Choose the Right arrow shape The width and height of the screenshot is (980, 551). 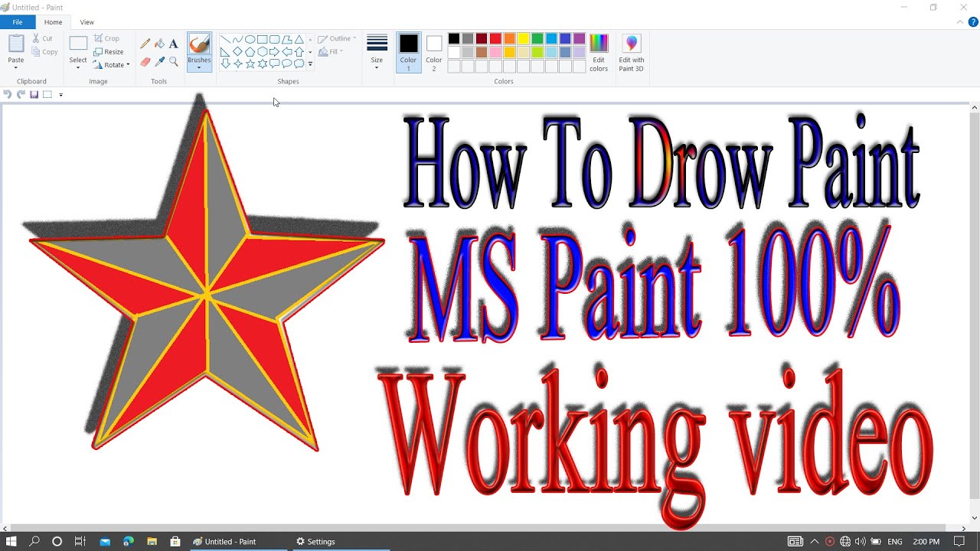(274, 52)
